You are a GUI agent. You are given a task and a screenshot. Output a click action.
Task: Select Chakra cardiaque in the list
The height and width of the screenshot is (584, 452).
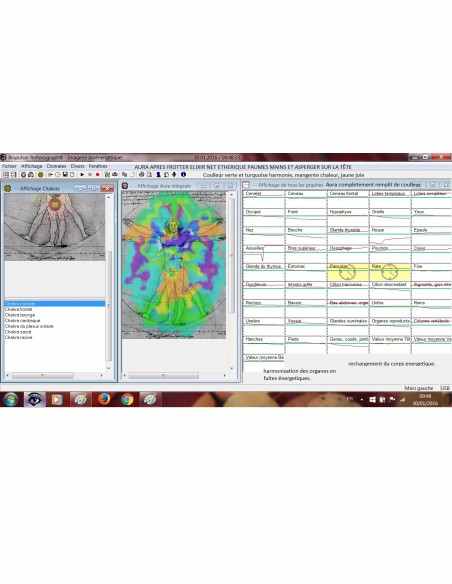click(22, 320)
